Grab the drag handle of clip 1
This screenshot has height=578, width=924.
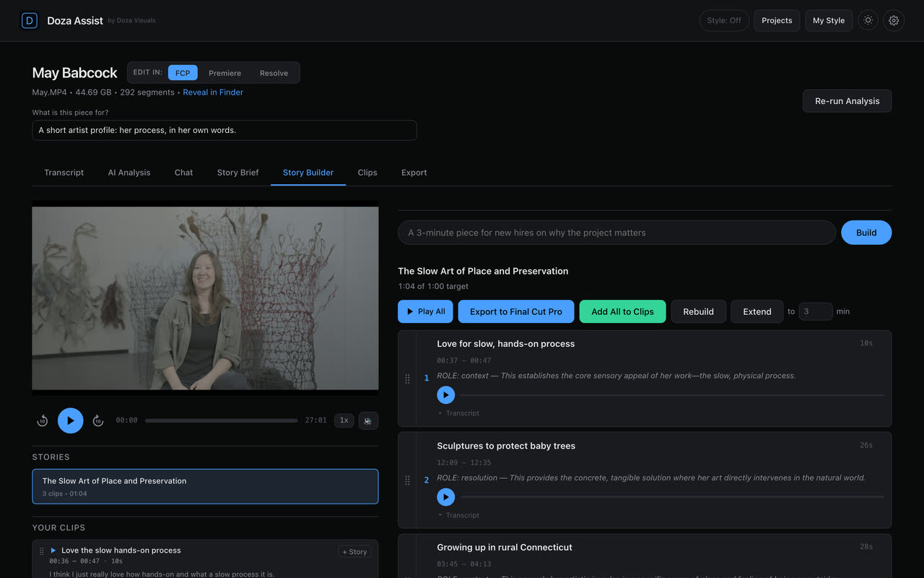[x=407, y=379]
